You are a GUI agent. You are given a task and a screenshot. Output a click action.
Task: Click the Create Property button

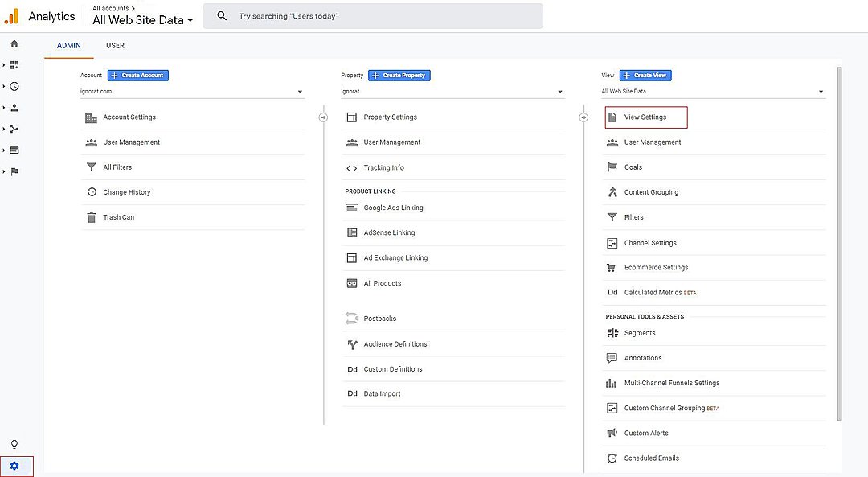[x=399, y=76]
